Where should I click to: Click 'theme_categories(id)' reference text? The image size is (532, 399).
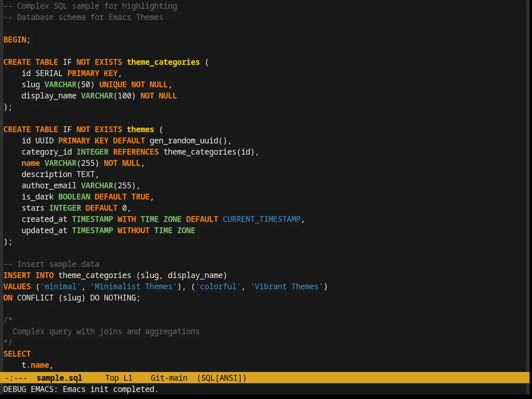(x=209, y=152)
